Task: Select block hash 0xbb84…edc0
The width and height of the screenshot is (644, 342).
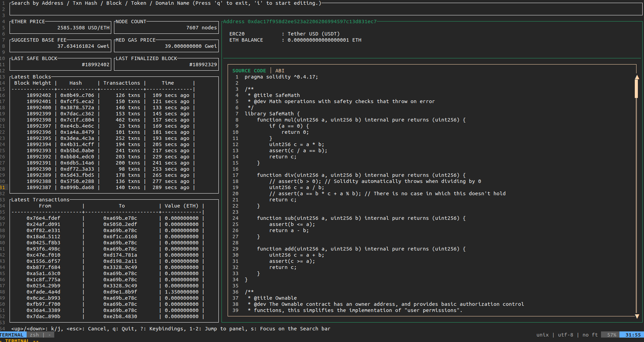Action: [x=77, y=157]
